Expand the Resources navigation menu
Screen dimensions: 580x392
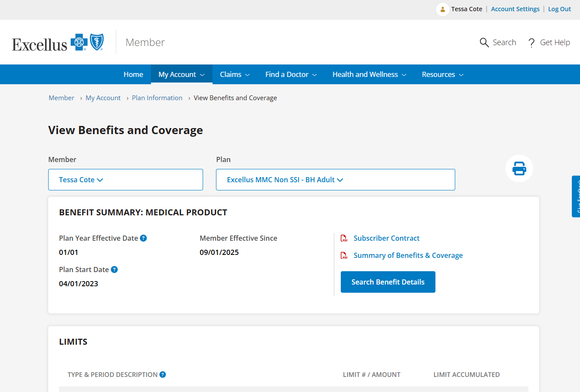(443, 74)
